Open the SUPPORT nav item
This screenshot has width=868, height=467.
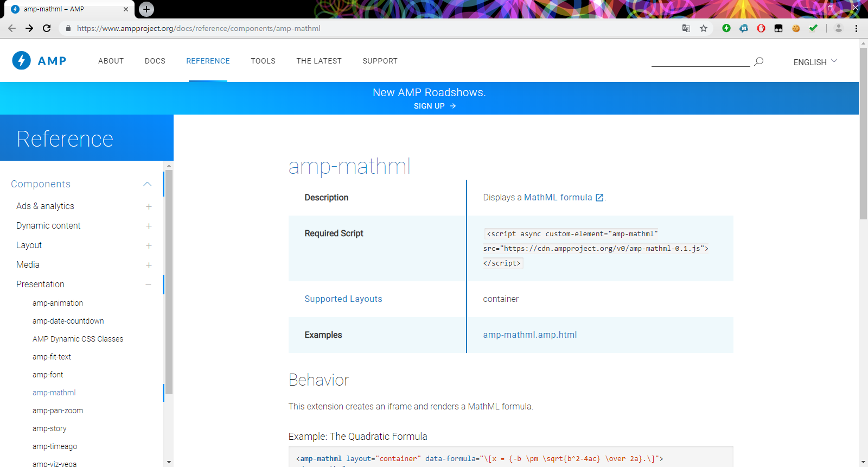(380, 61)
